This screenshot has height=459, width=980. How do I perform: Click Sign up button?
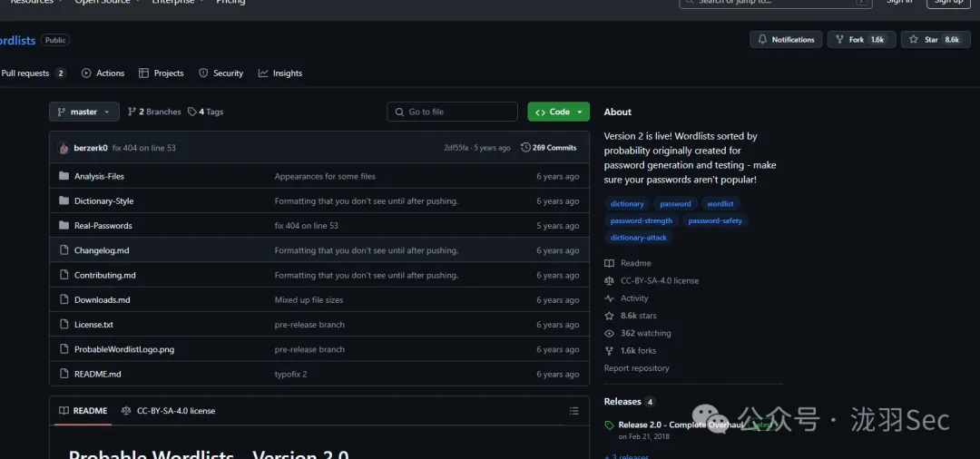click(x=949, y=3)
